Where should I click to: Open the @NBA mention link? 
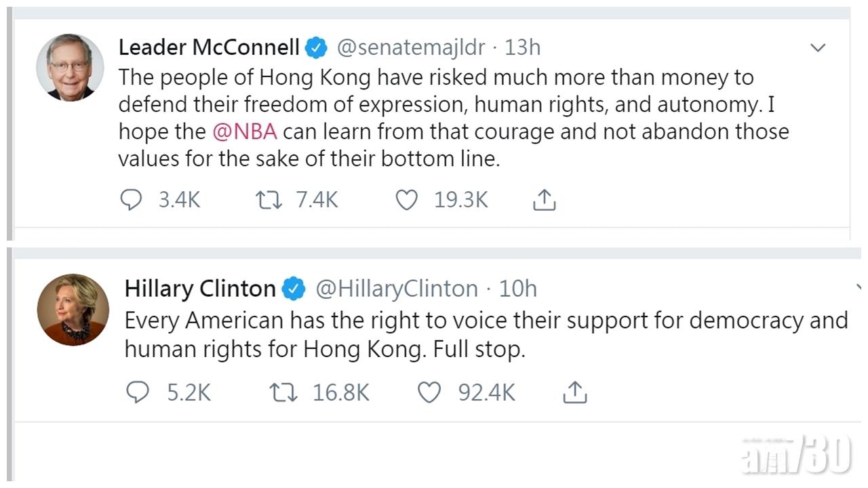click(x=245, y=131)
